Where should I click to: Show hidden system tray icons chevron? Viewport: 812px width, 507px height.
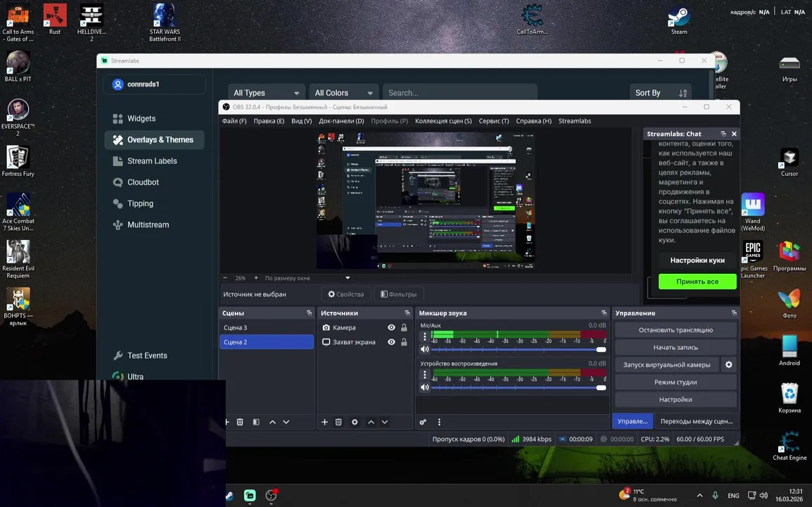click(699, 496)
